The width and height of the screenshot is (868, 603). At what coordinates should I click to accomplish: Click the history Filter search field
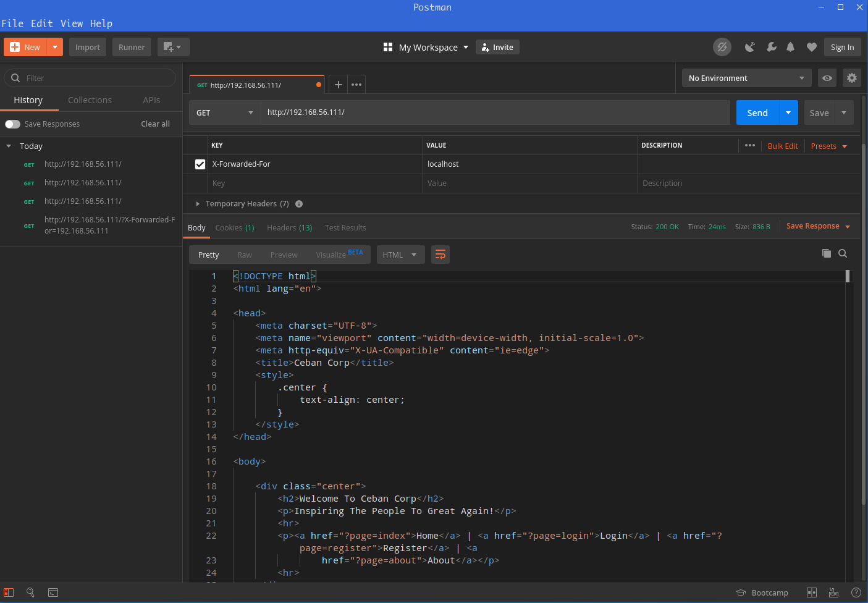[90, 78]
